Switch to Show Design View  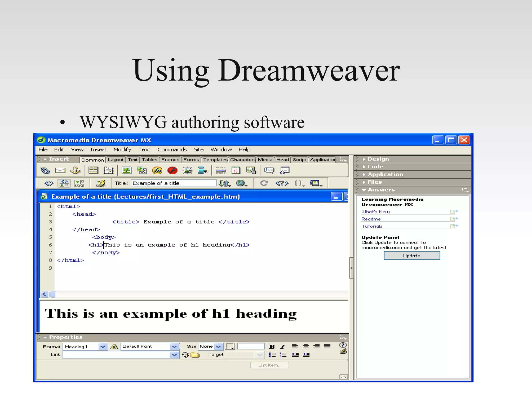click(x=79, y=183)
